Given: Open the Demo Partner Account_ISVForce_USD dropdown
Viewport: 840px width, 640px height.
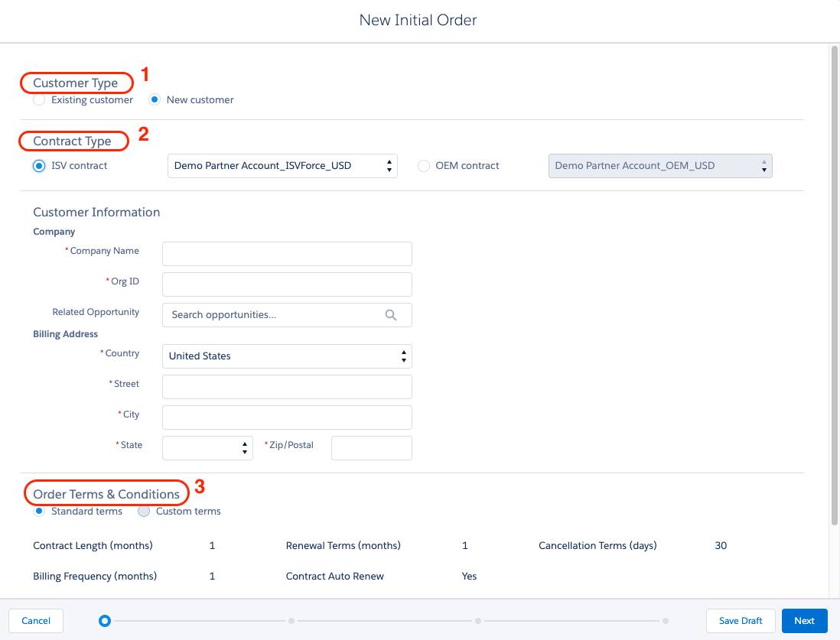Looking at the screenshot, I should (x=282, y=166).
